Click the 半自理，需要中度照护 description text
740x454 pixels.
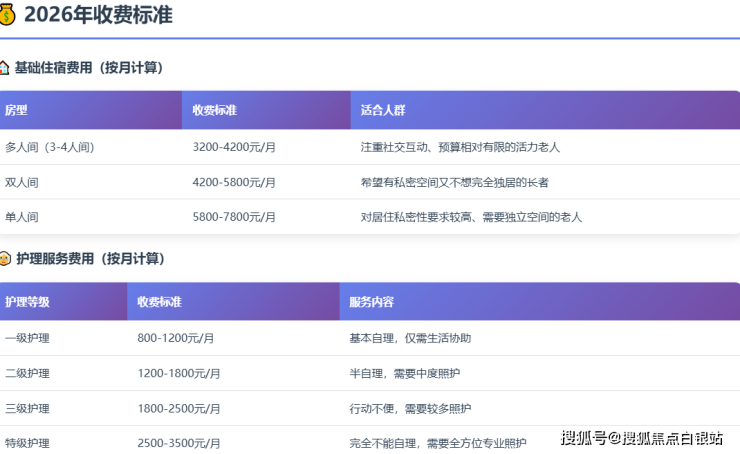pos(405,373)
